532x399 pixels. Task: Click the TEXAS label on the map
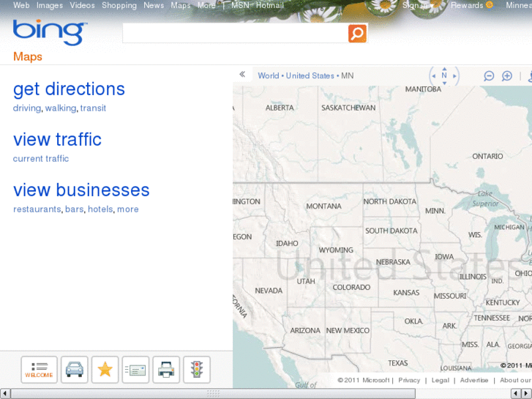(398, 363)
